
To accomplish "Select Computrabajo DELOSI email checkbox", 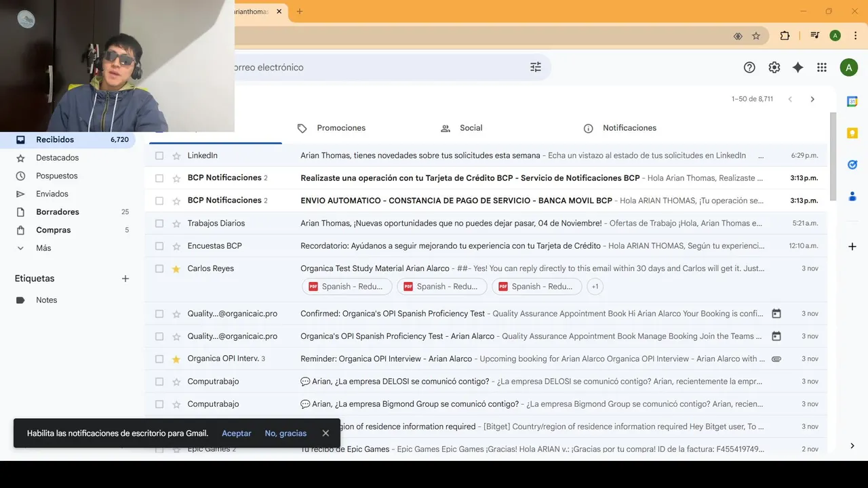I will [x=159, y=382].
